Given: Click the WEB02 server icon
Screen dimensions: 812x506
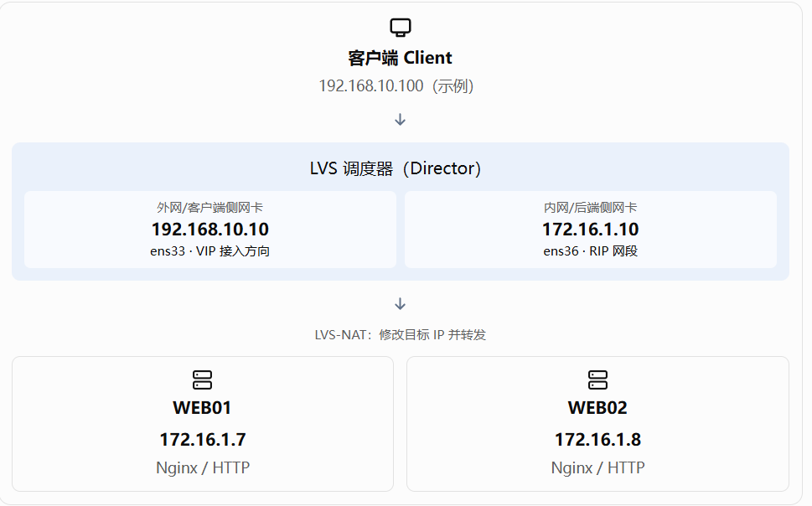Looking at the screenshot, I should (x=597, y=379).
